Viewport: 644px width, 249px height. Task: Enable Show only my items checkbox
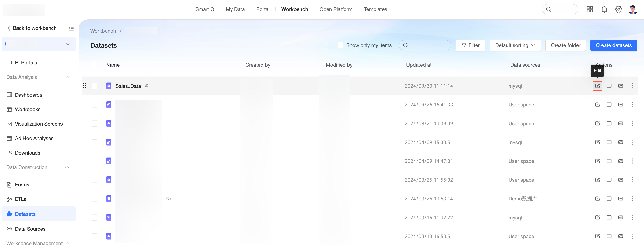pos(340,45)
